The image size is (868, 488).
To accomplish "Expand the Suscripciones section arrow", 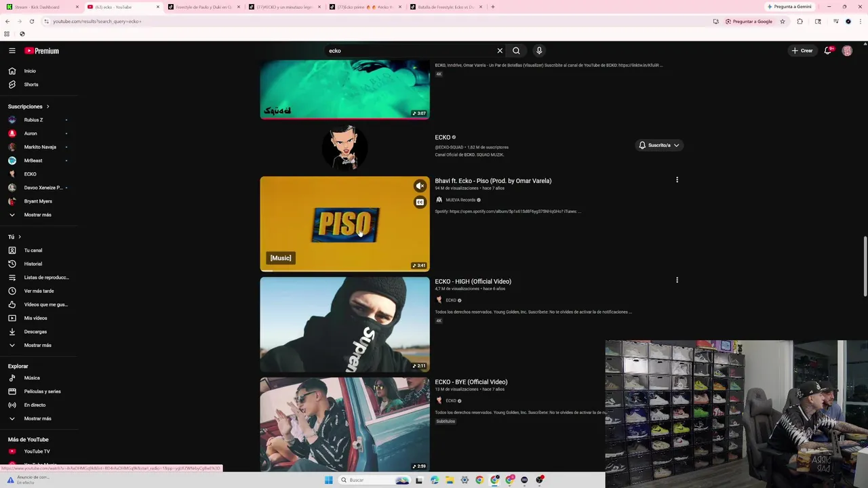I will coord(47,106).
